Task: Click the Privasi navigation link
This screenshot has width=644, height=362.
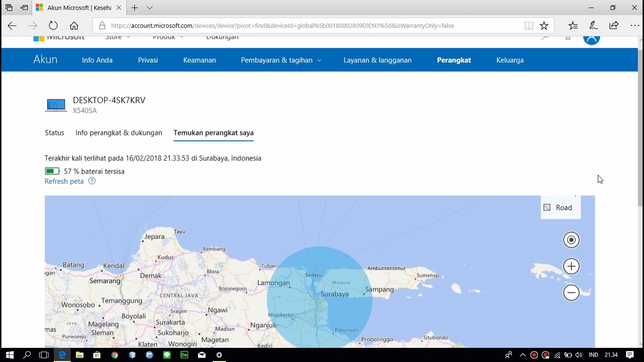Action: coord(148,60)
